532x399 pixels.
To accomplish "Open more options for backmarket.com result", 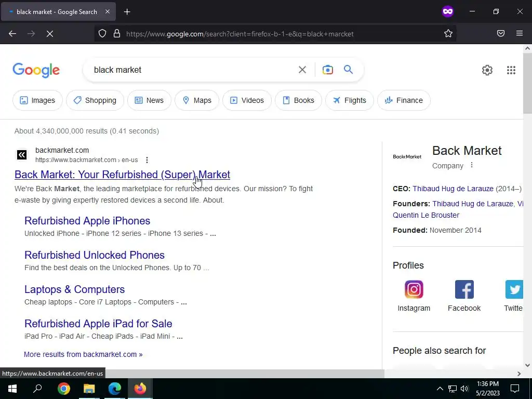I will point(147,160).
